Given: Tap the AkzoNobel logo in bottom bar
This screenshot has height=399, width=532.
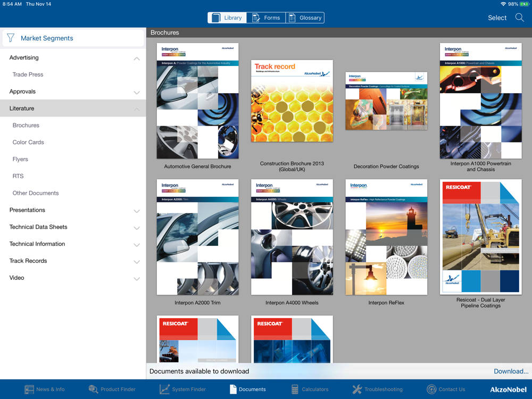Looking at the screenshot, I should tap(508, 389).
